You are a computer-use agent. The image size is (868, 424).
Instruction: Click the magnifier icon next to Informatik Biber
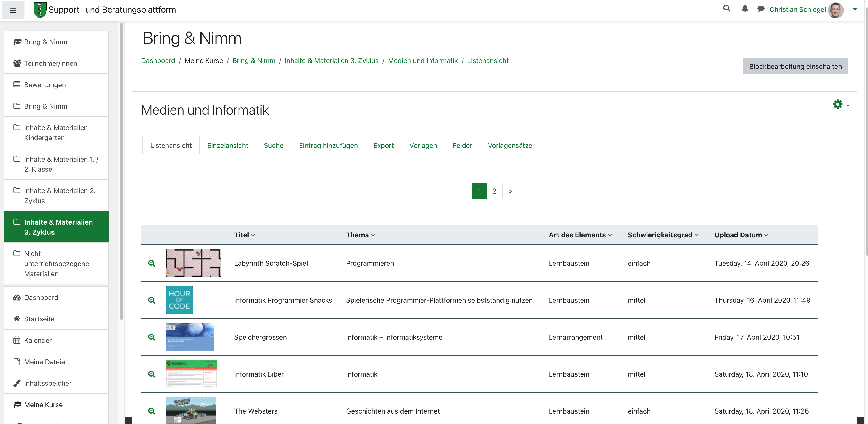151,374
